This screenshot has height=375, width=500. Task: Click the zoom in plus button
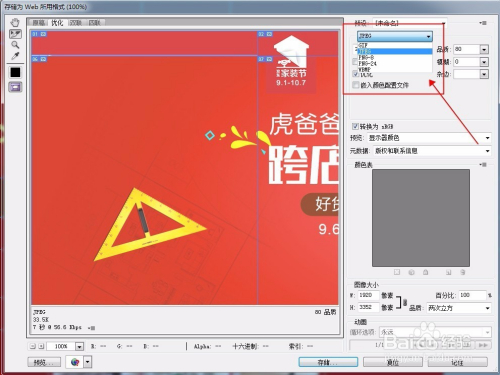[x=41, y=346]
